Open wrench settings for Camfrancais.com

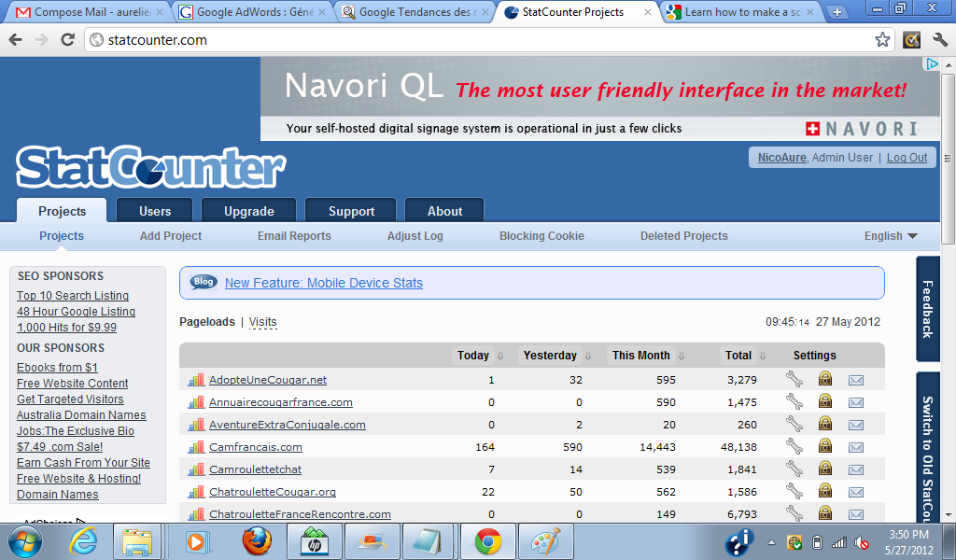(x=794, y=447)
